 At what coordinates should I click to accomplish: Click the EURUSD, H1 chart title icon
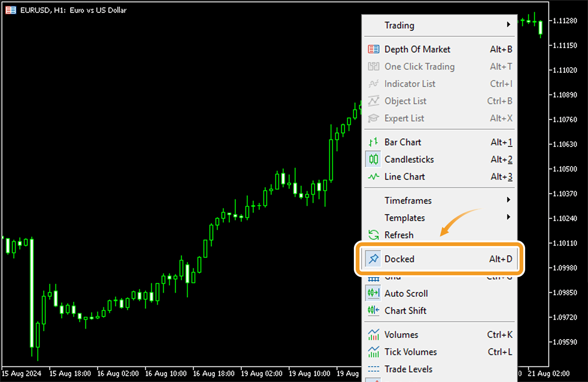point(11,10)
